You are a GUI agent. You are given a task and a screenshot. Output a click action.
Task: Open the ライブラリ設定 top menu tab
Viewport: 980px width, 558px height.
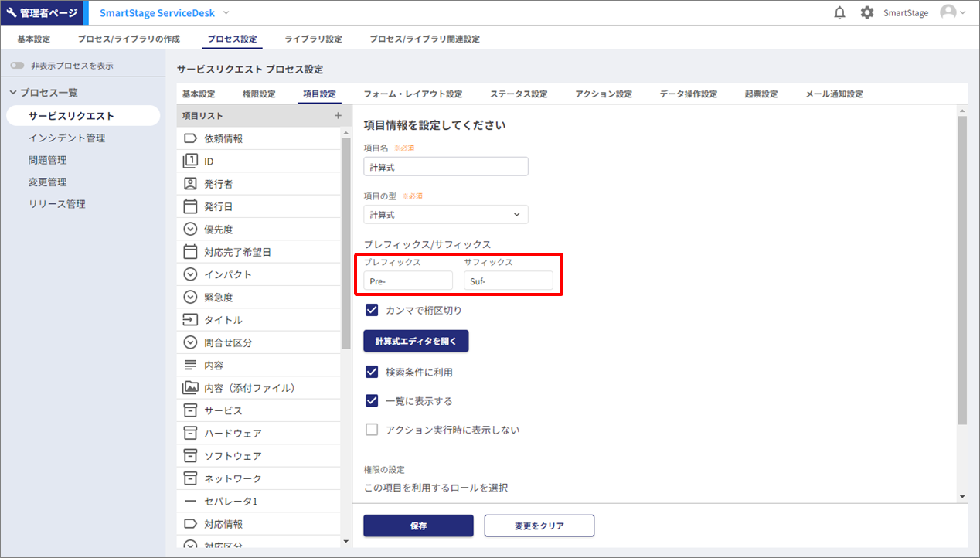point(313,39)
